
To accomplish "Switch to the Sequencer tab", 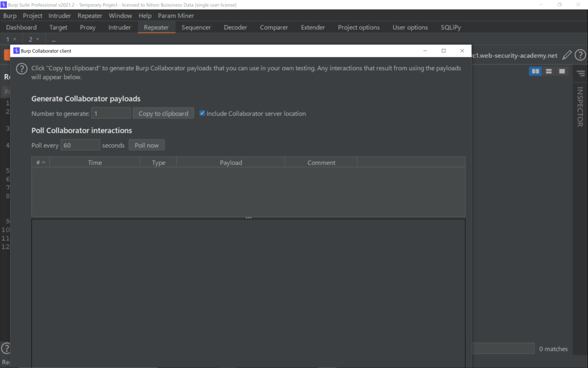I will [196, 27].
